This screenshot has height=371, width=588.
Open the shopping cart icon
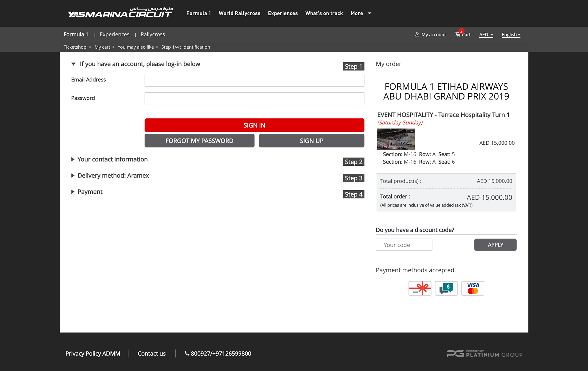[x=458, y=34]
